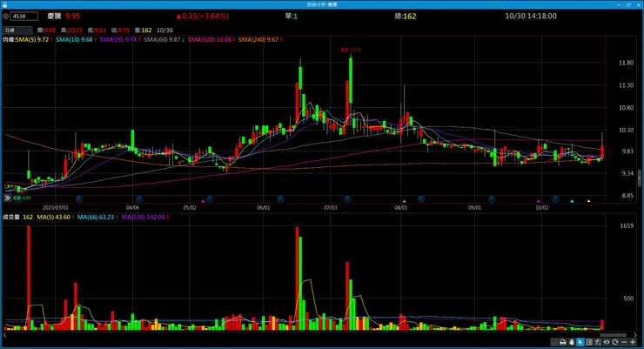Click the cyan triangle marker on time axis
The height and width of the screenshot is (349, 644).
click(572, 201)
